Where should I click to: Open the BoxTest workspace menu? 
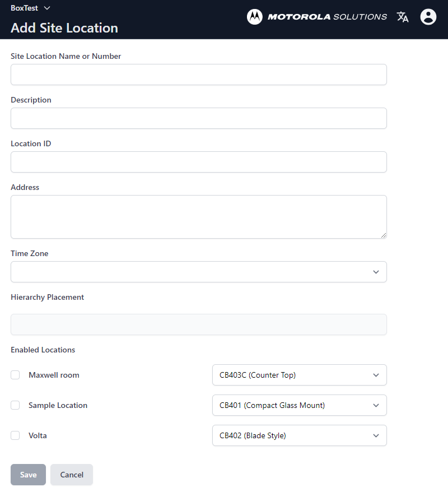(31, 8)
